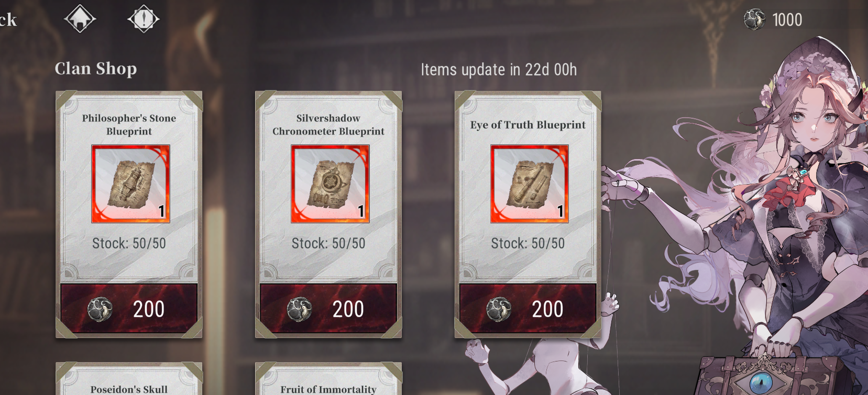
Task: Click the coin icon on Silvershadow Chronometer price bar
Action: coord(300,309)
